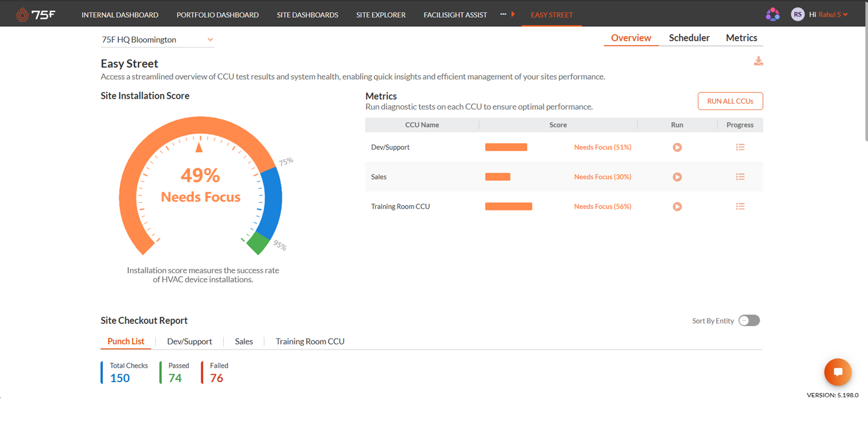Open Portfolio Dashboard

point(217,15)
